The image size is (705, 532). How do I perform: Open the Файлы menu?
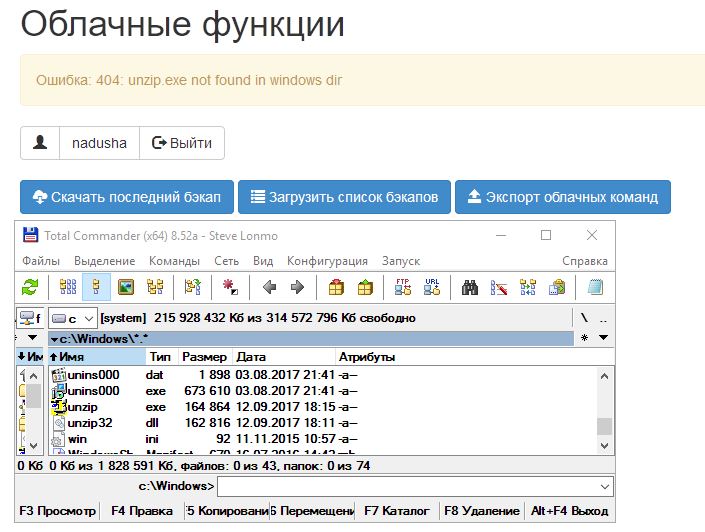(41, 261)
